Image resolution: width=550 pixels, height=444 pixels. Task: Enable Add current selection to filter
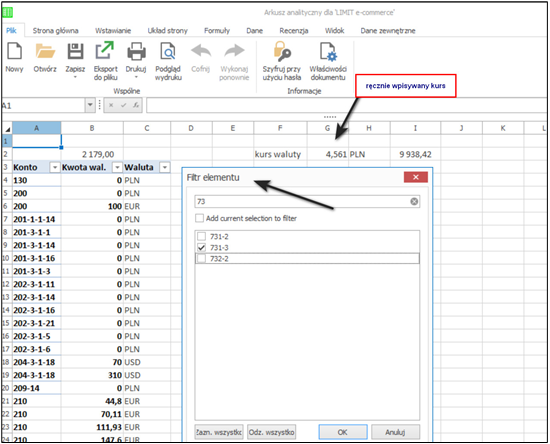[199, 218]
